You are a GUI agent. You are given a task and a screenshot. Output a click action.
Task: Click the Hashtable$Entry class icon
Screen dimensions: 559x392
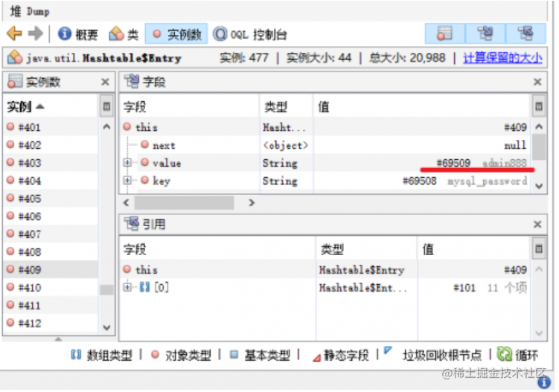point(15,57)
